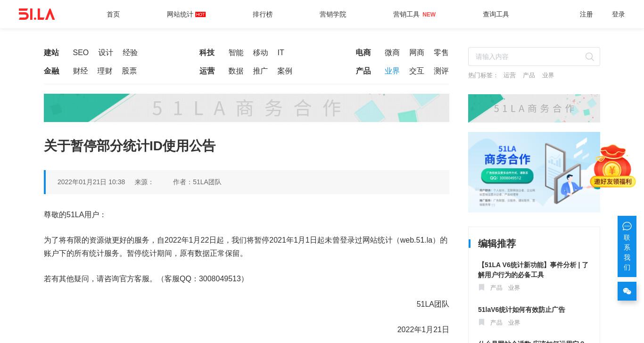The image size is (644, 343).
Task: Select 建站 category heading
Action: 51,53
